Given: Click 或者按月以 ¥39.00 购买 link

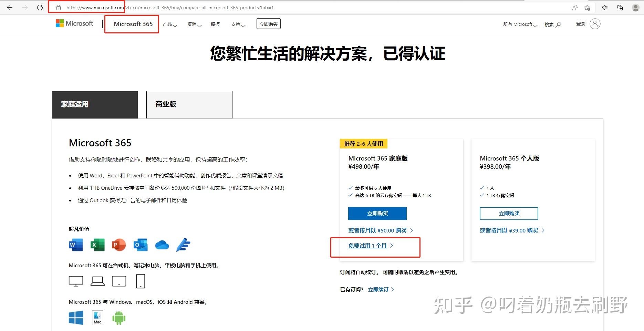Looking at the screenshot, I should 512,230.
